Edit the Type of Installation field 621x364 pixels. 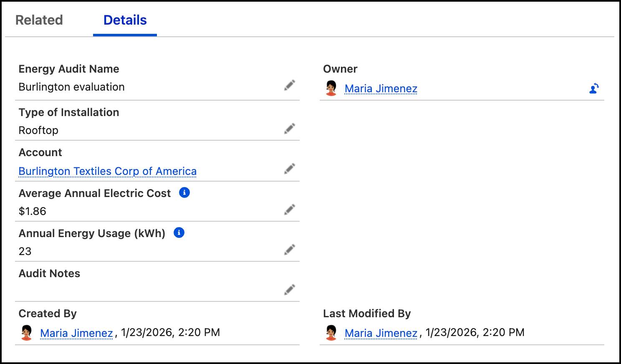point(290,129)
